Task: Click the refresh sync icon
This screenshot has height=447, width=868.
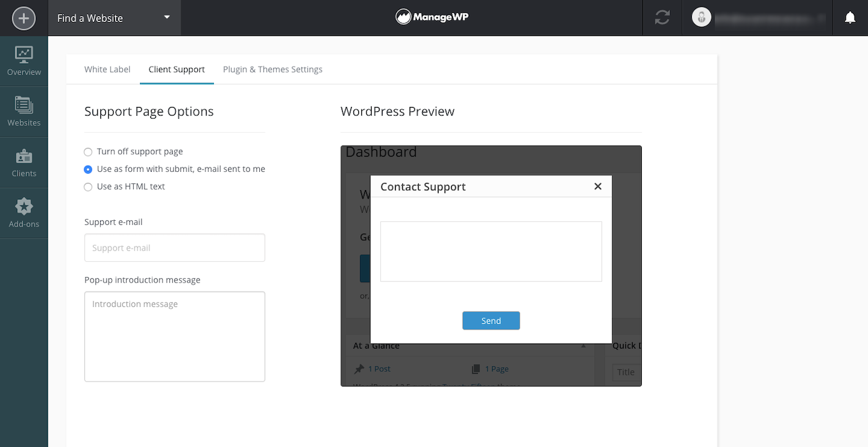Action: click(x=662, y=18)
